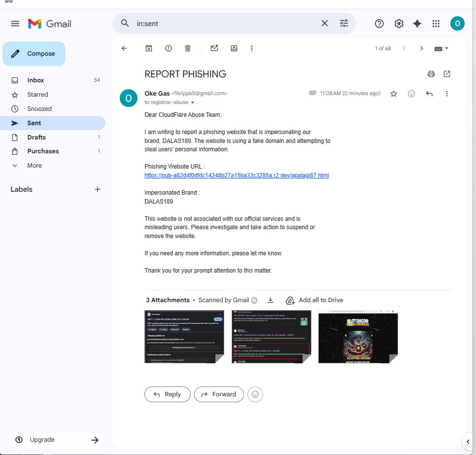Click the Gmail logo
Image resolution: width=476 pixels, height=455 pixels.
click(50, 24)
